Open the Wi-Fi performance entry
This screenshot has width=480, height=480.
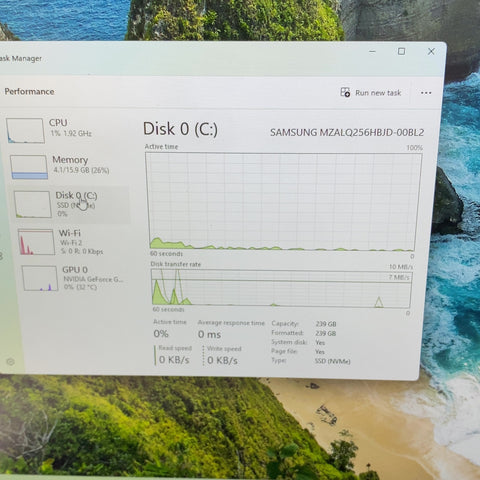[x=74, y=242]
